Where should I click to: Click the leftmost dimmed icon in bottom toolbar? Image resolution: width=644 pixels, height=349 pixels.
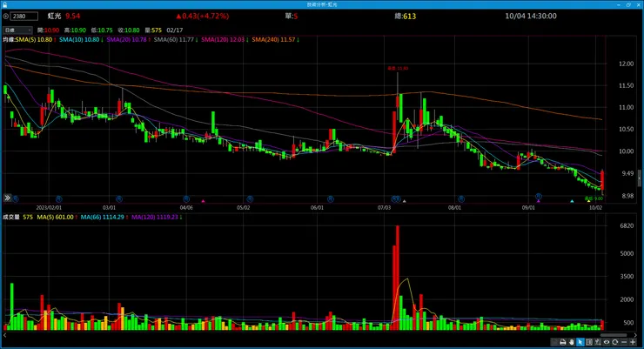click(x=554, y=342)
